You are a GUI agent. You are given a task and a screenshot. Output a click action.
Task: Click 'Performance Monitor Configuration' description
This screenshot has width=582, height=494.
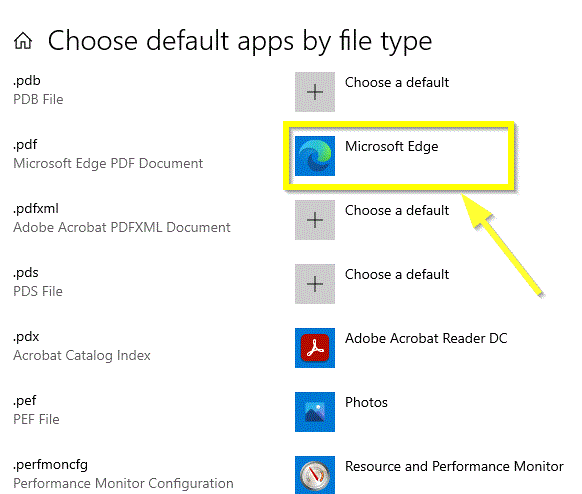coord(123,483)
